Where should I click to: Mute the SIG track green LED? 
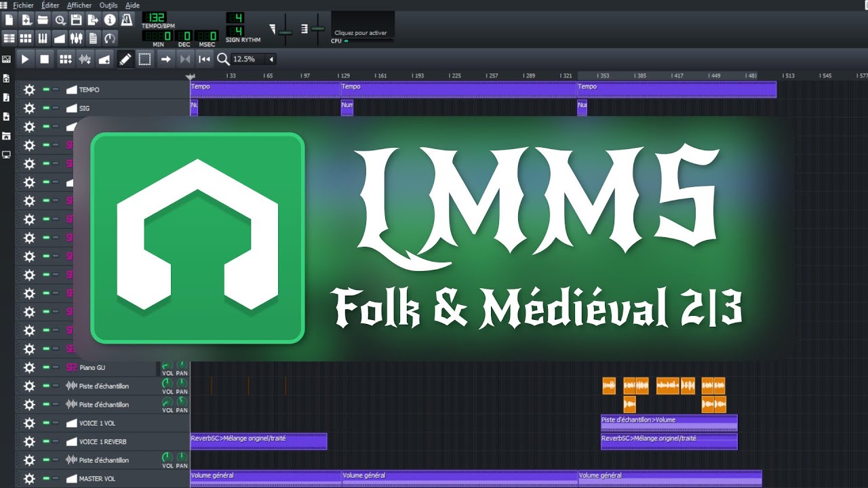tap(46, 108)
